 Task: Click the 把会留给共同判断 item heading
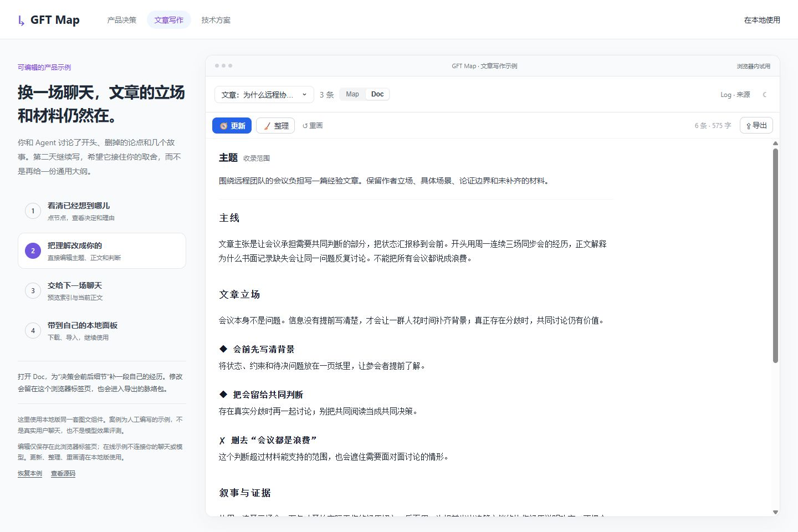268,395
